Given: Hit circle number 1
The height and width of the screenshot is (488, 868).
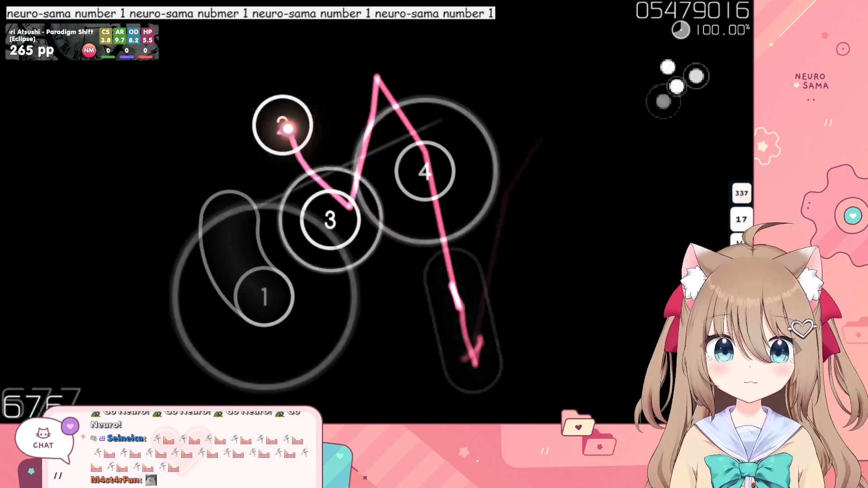Looking at the screenshot, I should (264, 296).
